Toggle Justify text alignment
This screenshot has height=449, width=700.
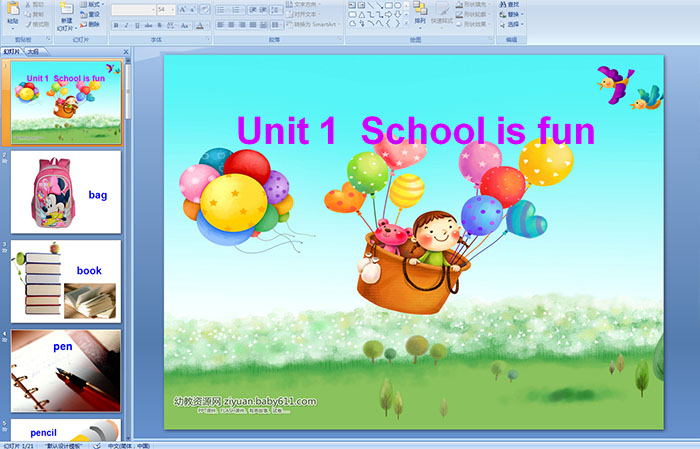(253, 25)
